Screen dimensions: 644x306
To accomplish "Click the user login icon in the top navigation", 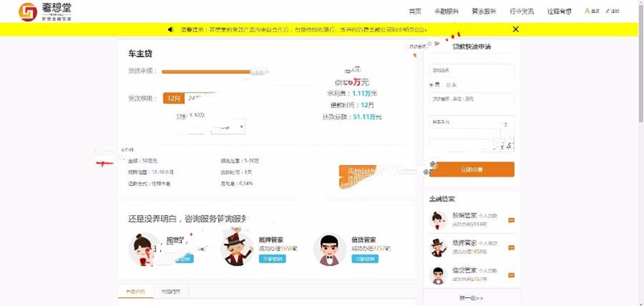I will point(587,11).
